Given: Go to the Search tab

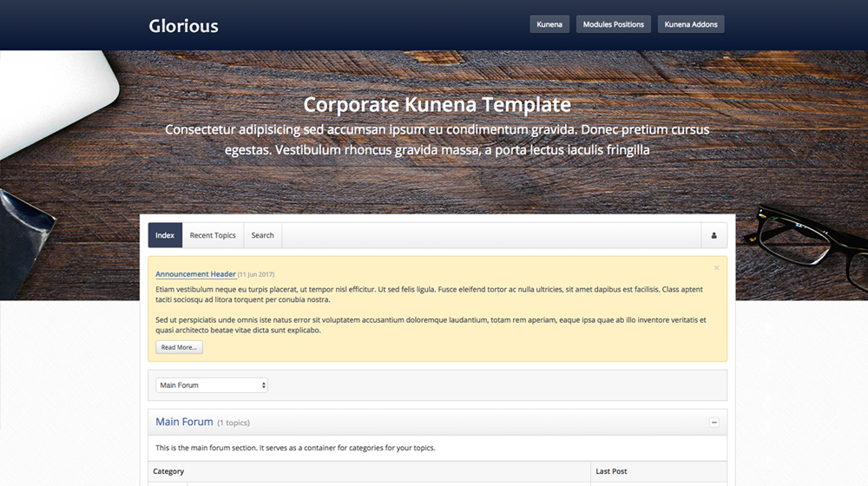Looking at the screenshot, I should tap(262, 235).
